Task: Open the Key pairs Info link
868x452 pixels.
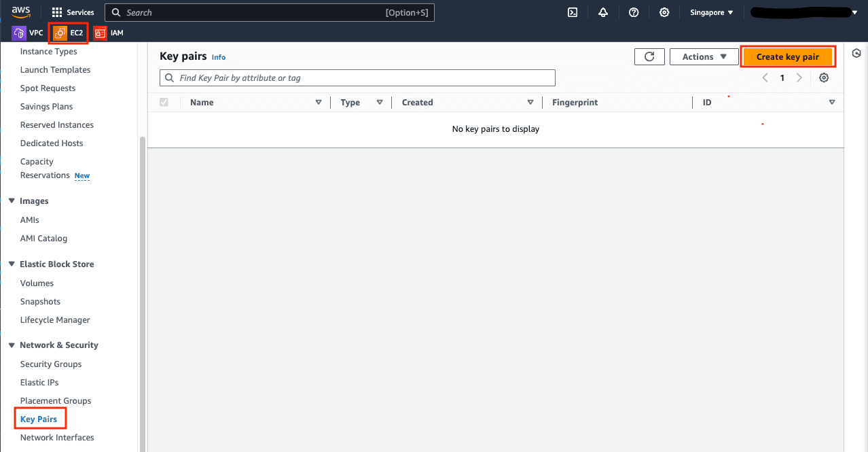Action: point(219,58)
